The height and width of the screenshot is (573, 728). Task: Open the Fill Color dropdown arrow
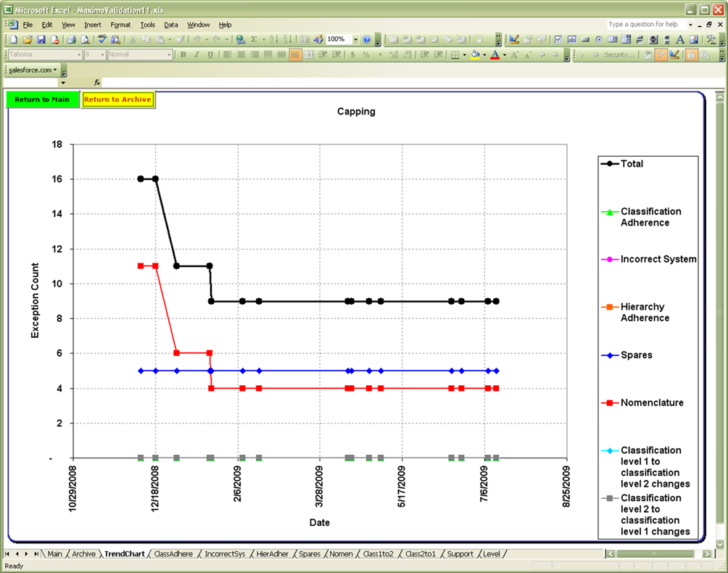pos(484,55)
